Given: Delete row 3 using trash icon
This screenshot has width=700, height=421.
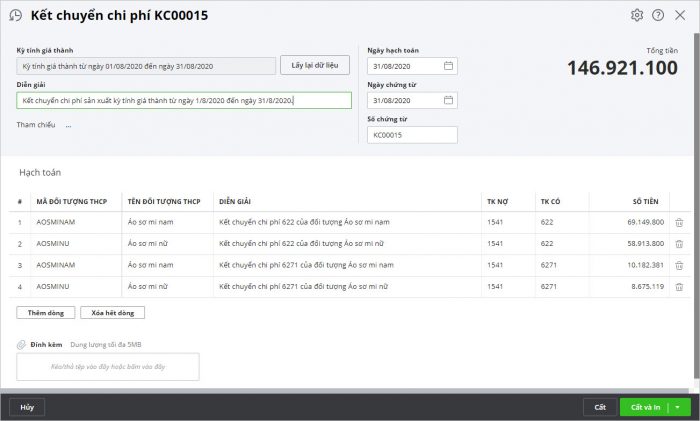Looking at the screenshot, I should pyautogui.click(x=680, y=265).
